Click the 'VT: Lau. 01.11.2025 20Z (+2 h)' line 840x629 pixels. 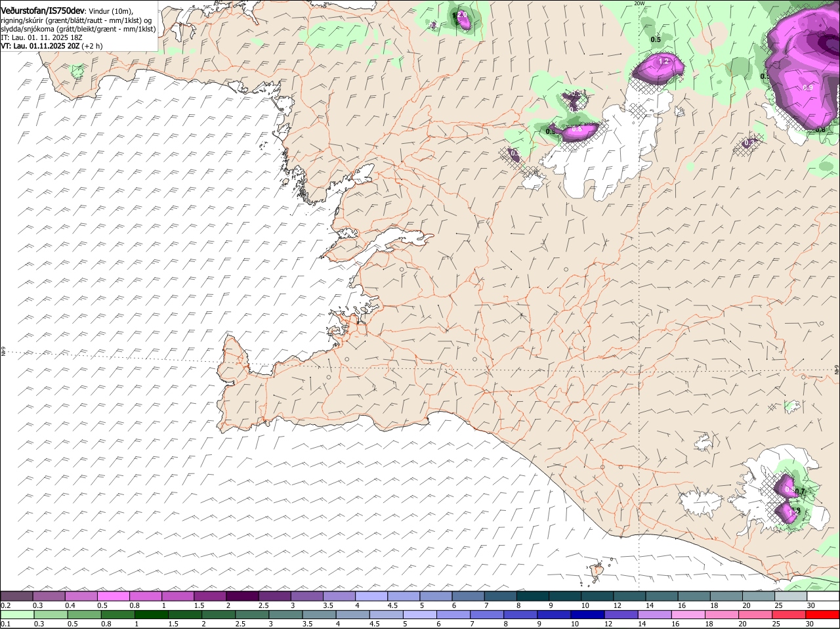pos(51,46)
